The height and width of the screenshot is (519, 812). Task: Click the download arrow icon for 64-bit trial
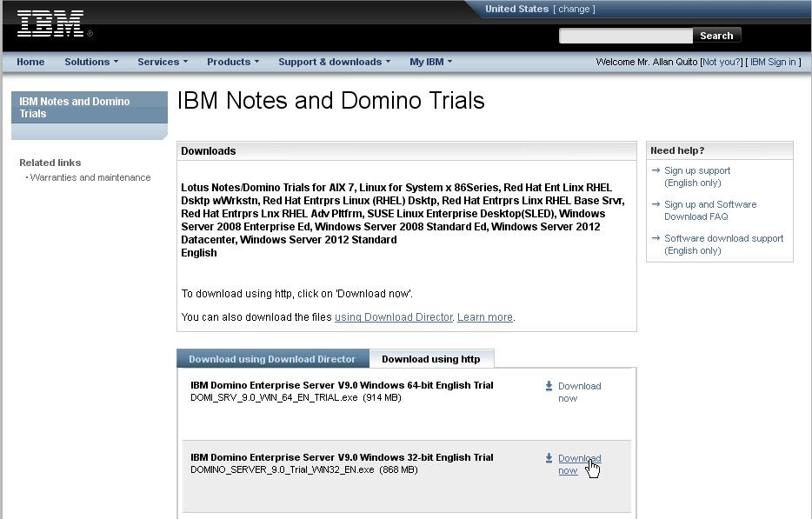coord(549,386)
